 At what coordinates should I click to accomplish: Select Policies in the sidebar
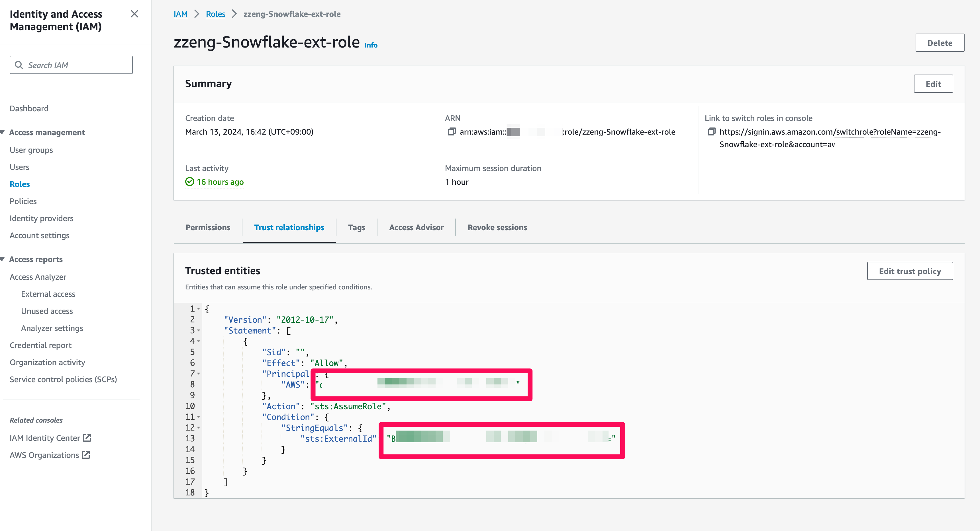click(x=23, y=201)
